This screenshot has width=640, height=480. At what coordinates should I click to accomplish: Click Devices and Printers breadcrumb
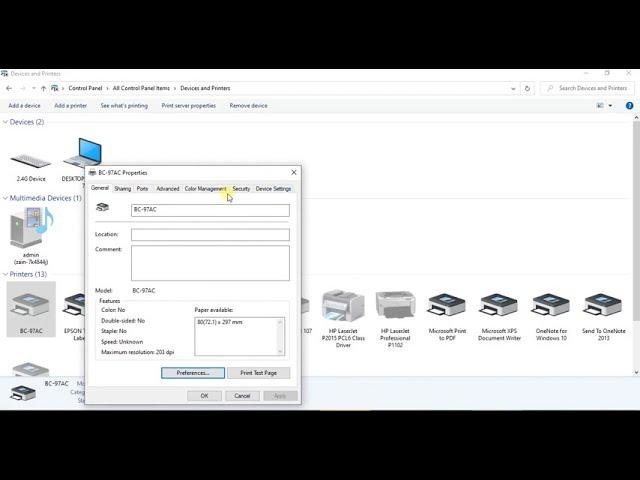[x=205, y=88]
